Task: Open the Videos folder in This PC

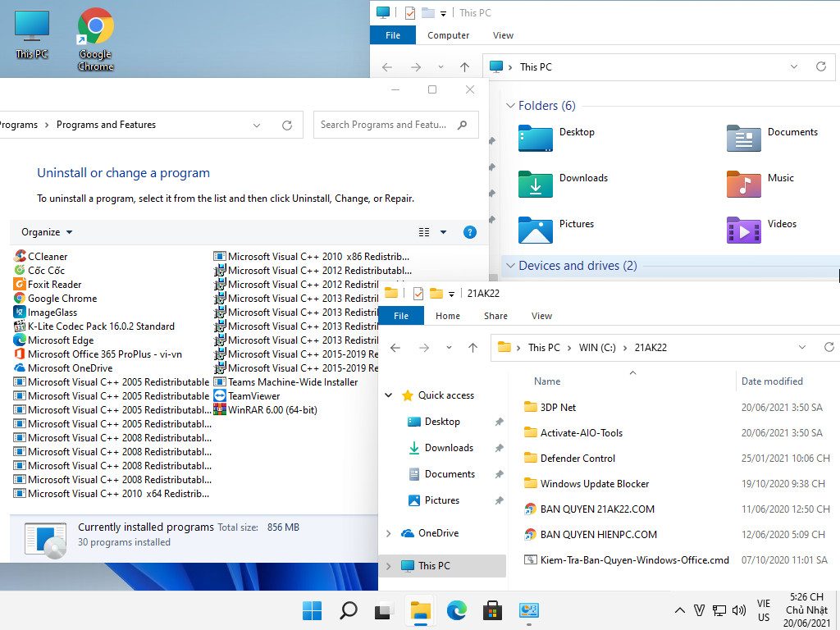Action: [x=761, y=230]
